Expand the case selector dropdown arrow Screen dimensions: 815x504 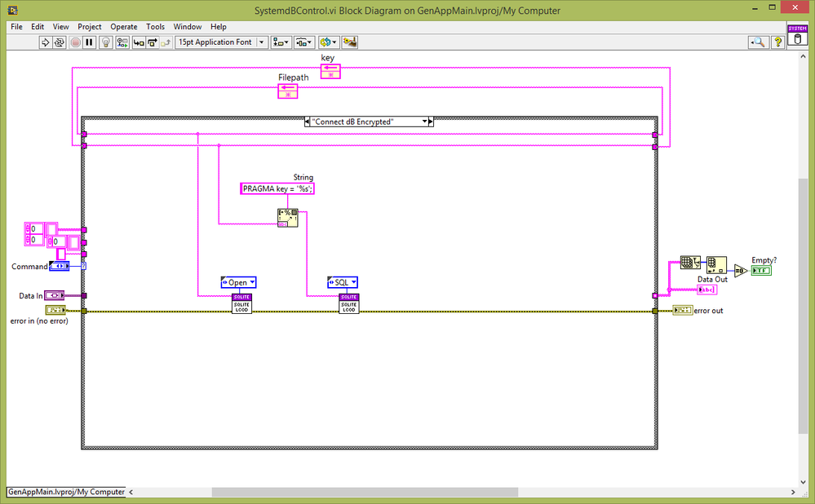pyautogui.click(x=426, y=122)
